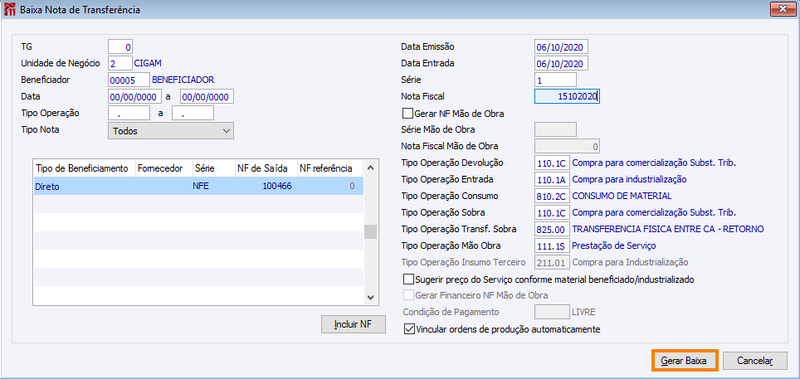Click the BENEFICIADOR name text
The height and width of the screenshot is (379, 800).
(183, 80)
